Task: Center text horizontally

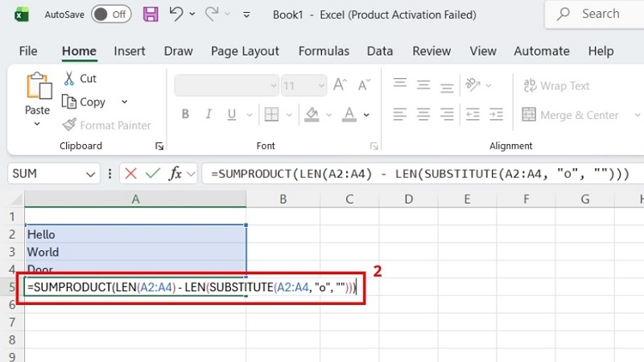Action: (x=423, y=114)
